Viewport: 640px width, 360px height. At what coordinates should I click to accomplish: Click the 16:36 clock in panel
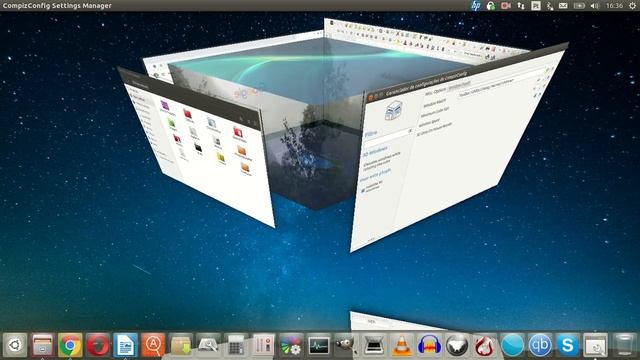[614, 5]
